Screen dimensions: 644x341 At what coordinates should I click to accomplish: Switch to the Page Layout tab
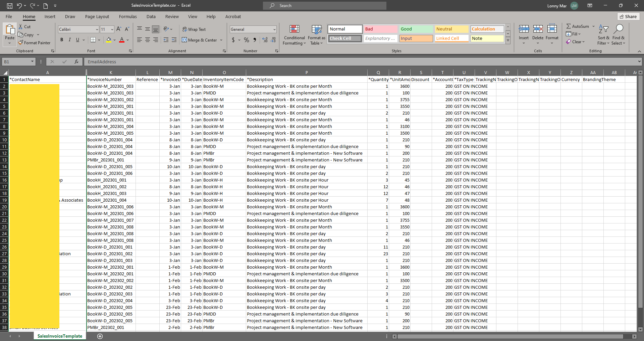97,17
